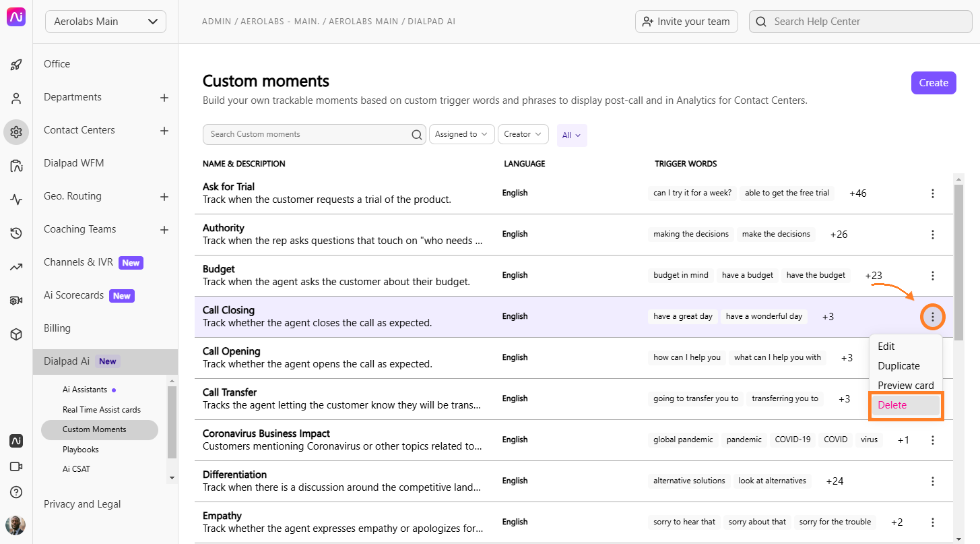This screenshot has width=980, height=544.
Task: Open the activity pulse icon in sidebar
Action: [16, 200]
